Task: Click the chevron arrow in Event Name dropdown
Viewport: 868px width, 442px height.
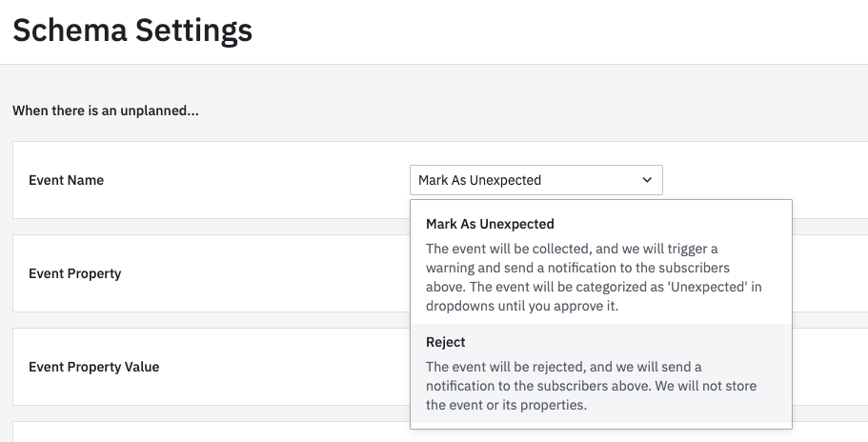Action: [x=647, y=180]
